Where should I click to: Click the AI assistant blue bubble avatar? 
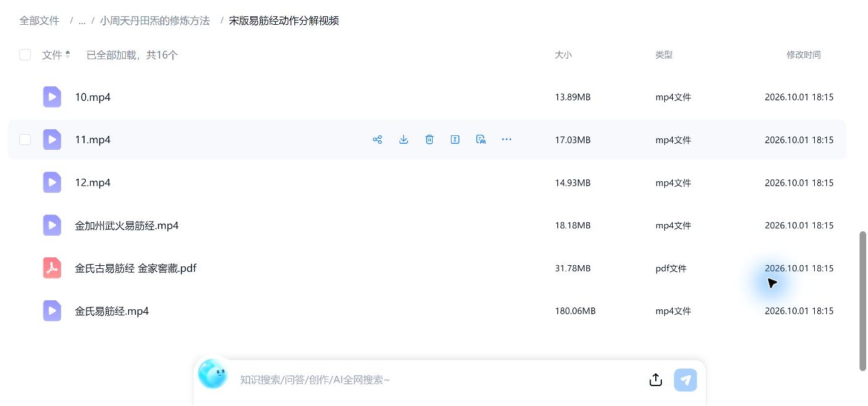[x=213, y=374]
